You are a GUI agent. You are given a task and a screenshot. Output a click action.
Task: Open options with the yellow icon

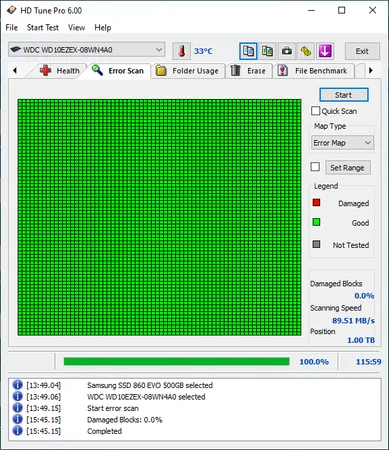(306, 51)
